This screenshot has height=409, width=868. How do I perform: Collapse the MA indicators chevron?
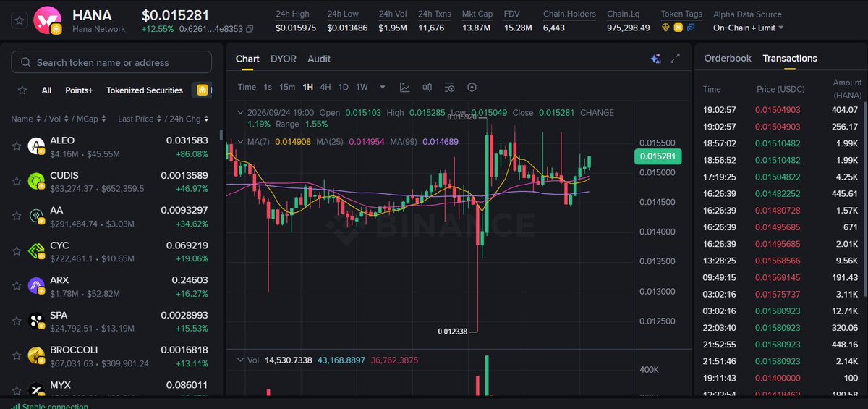(x=241, y=141)
